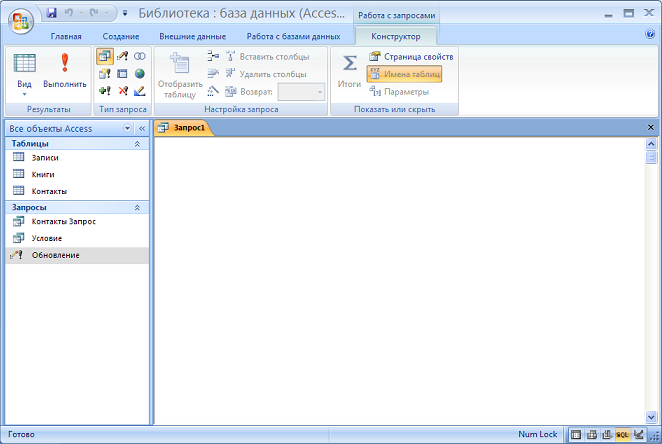This screenshot has height=444, width=662.
Task: Choose the Union query type icon
Action: (140, 56)
